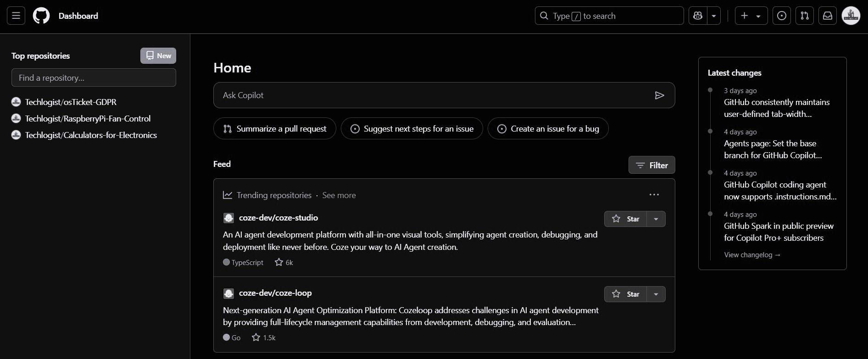Open Techlogist/Calculators-for-Electronics repository

[91, 135]
